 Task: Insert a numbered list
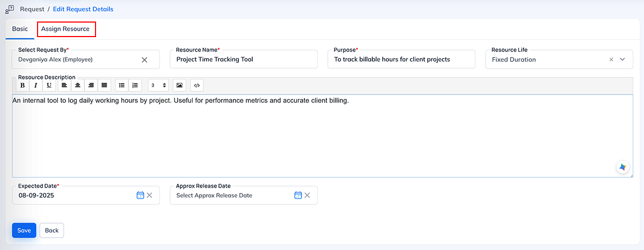(135, 85)
